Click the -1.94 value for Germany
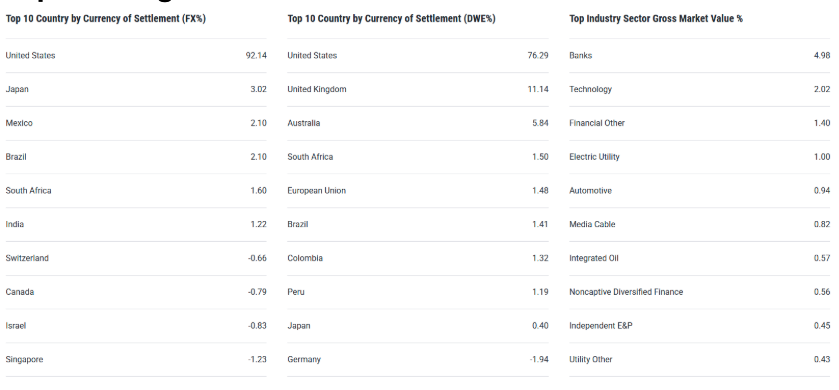The height and width of the screenshot is (390, 839). 539,360
